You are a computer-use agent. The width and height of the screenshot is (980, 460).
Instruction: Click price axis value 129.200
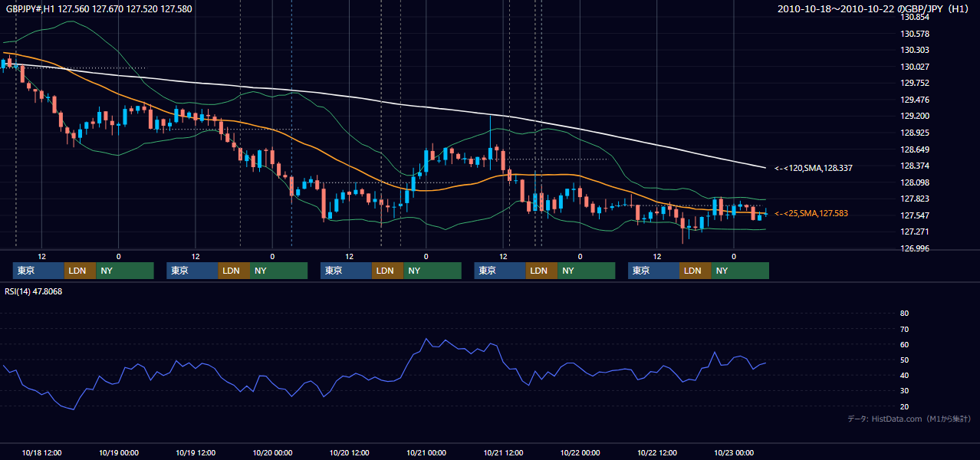(914, 117)
